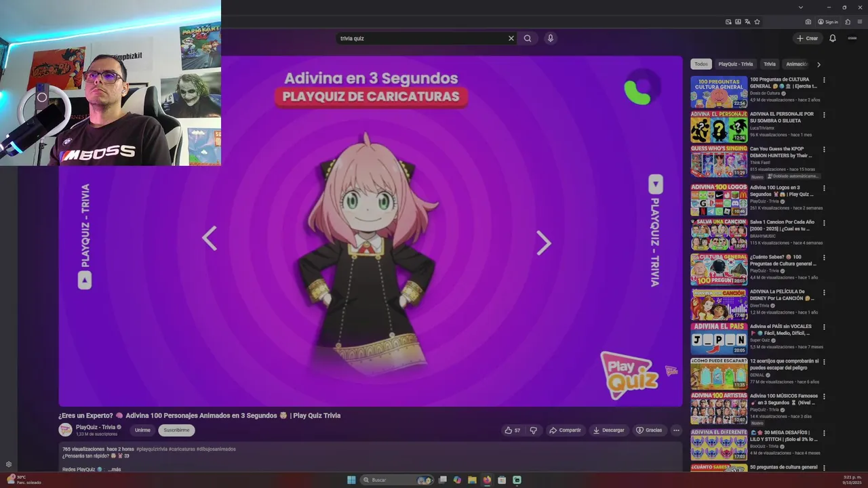Expand the description with ...más
Screen dimensions: 868x488
(114, 469)
